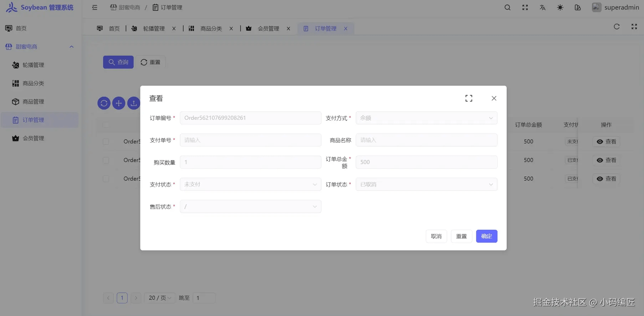Open the 支付方式 dropdown
Screen dimensions: 644x316
point(426,118)
